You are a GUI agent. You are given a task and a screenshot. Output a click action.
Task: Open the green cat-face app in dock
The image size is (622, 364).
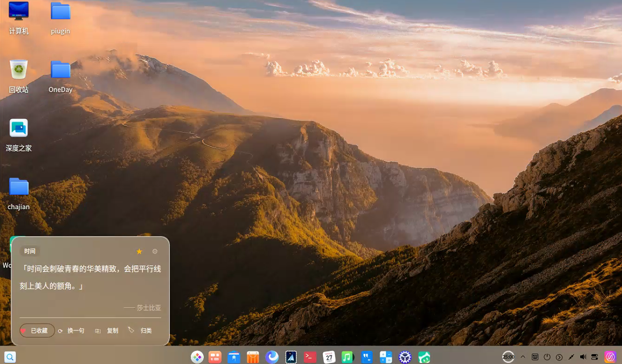(x=424, y=357)
